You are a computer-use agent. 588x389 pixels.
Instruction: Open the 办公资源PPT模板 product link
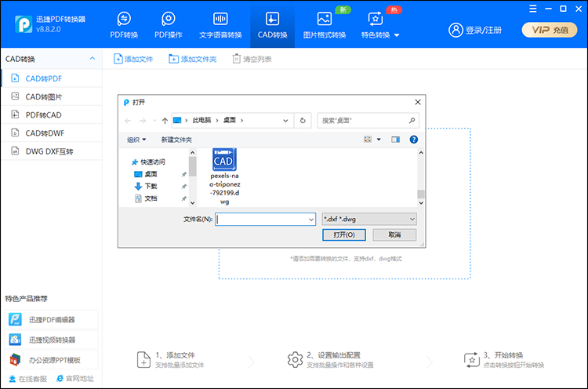point(52,360)
